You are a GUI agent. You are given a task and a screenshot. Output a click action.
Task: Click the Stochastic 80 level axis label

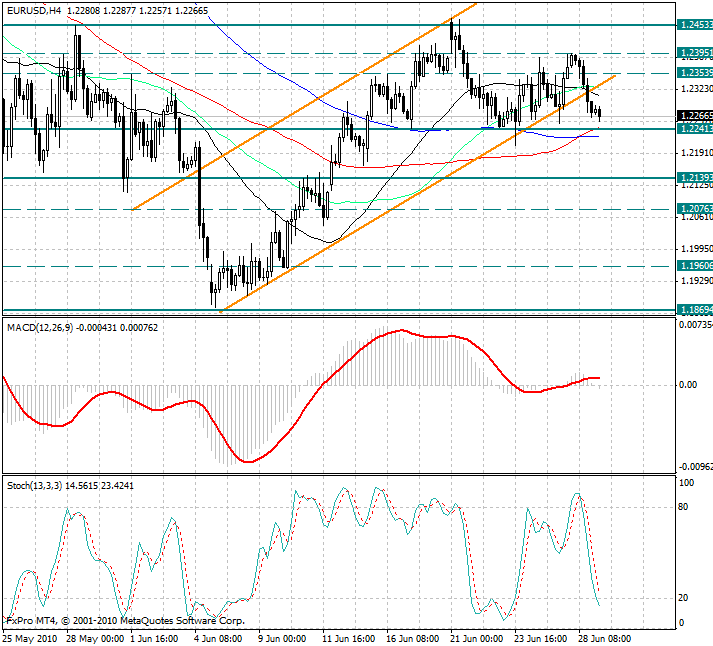(x=685, y=506)
